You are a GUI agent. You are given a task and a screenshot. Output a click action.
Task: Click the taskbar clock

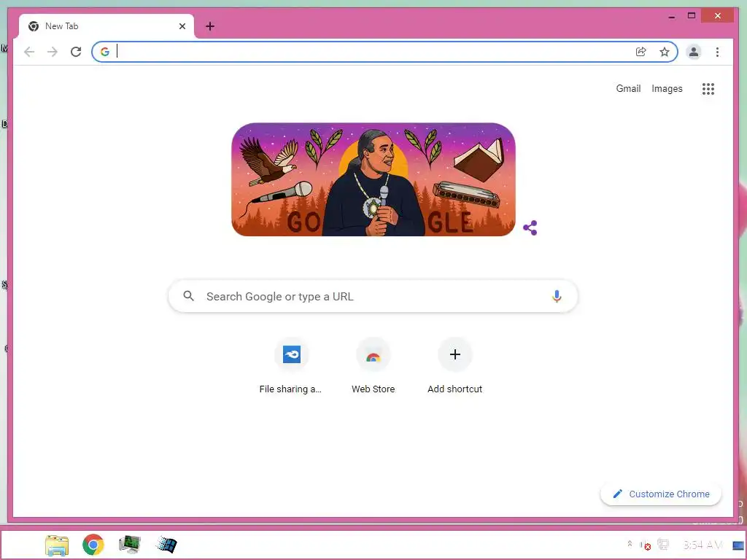pyautogui.click(x=703, y=545)
